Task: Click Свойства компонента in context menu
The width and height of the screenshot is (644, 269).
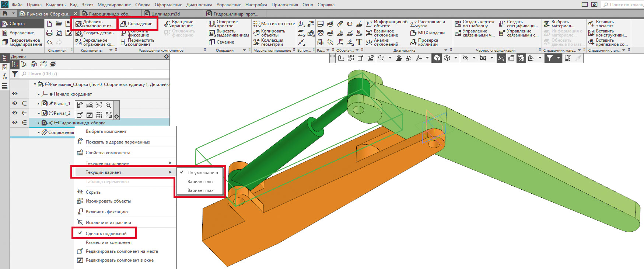Action: click(x=108, y=153)
